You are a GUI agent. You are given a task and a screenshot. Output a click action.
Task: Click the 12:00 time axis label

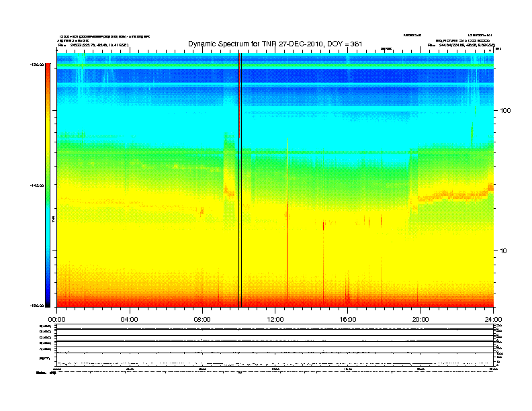(275, 320)
